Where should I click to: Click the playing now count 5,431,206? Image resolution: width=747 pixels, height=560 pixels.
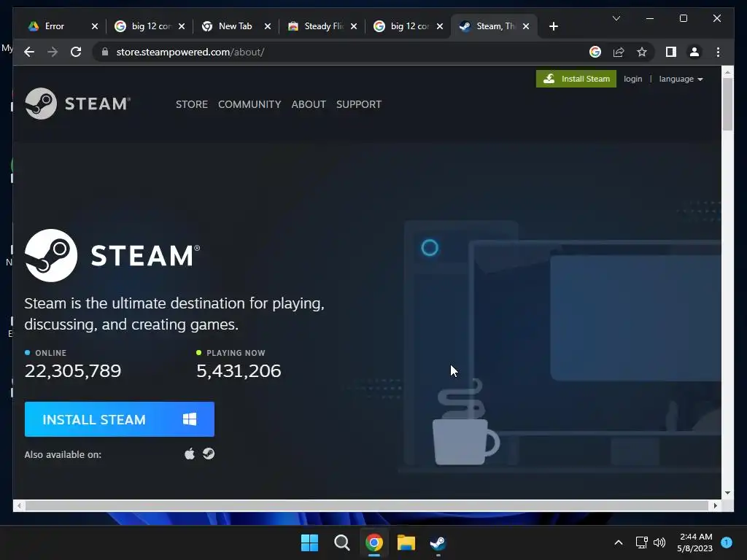coord(239,371)
